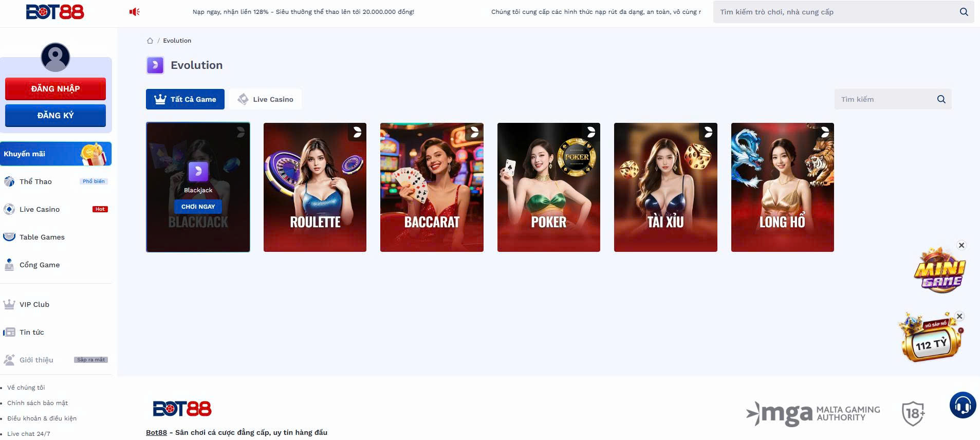Close the Mini Game floating widget
Image resolution: width=980 pixels, height=440 pixels.
pyautogui.click(x=961, y=245)
